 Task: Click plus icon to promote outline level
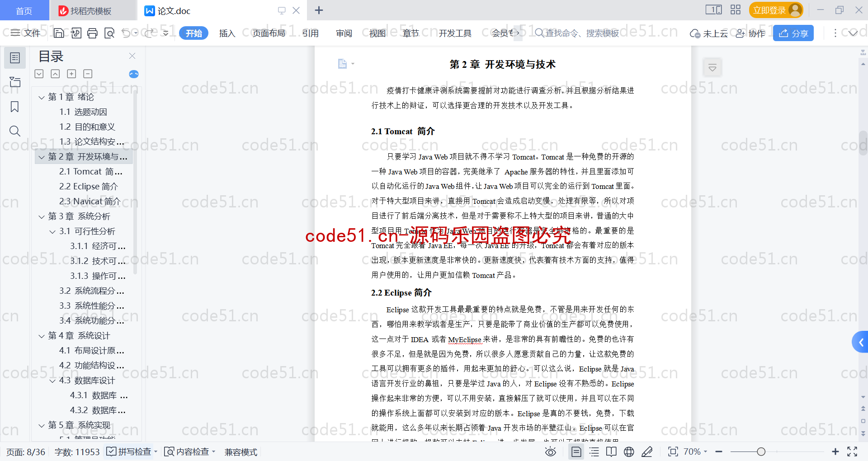[71, 74]
